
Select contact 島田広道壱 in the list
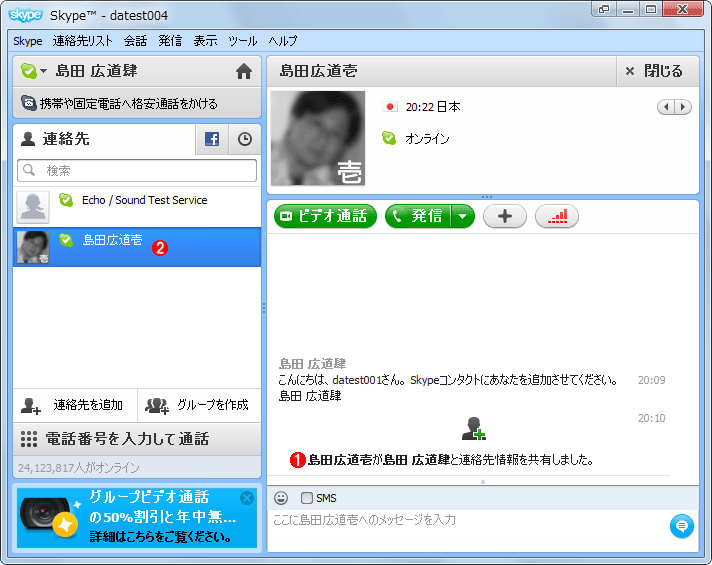tap(137, 247)
